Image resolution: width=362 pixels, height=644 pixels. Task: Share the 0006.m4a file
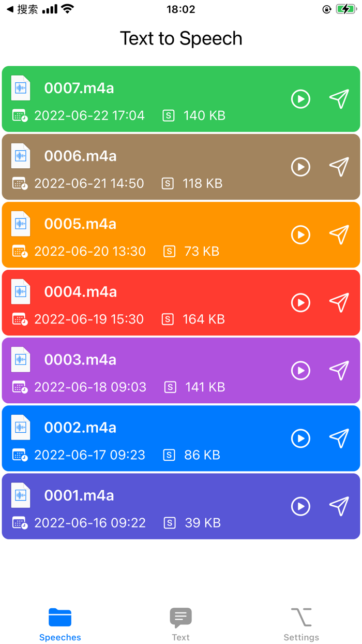click(339, 167)
